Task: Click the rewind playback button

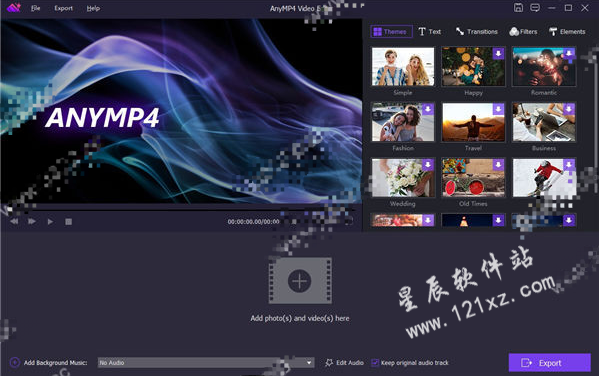Action: coord(14,222)
